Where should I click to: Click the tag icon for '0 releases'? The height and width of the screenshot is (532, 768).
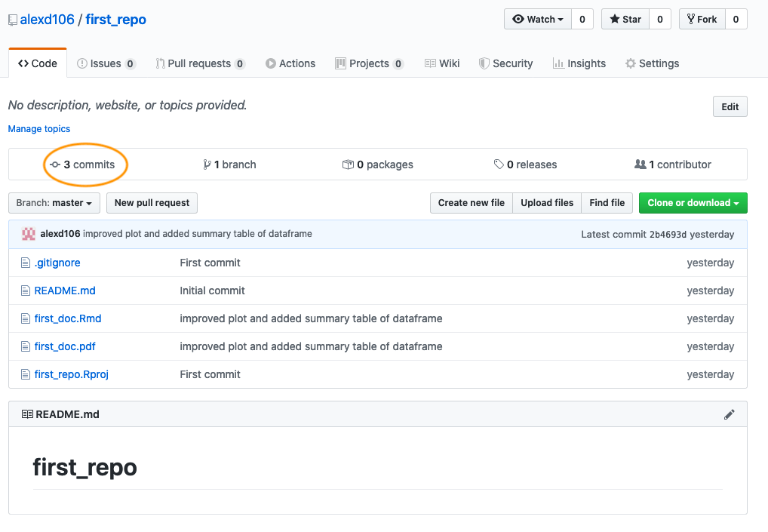click(497, 164)
